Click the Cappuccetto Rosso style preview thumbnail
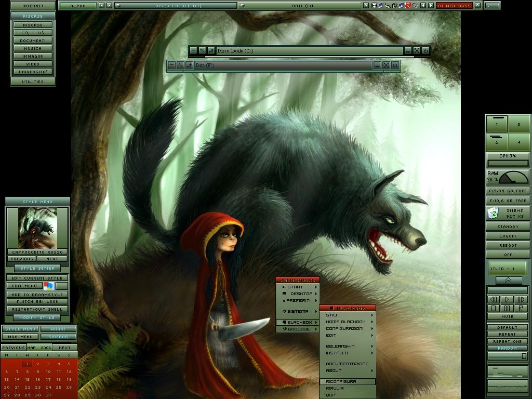 click(x=37, y=228)
